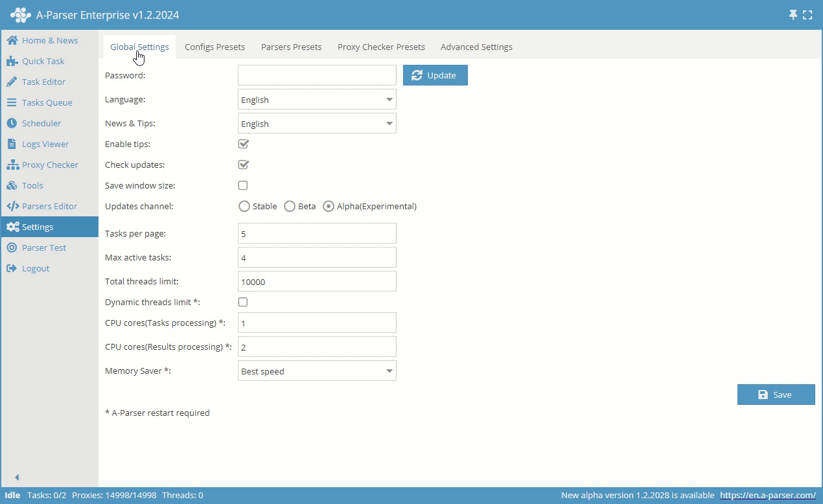Open the Memory Saver dropdown

317,371
